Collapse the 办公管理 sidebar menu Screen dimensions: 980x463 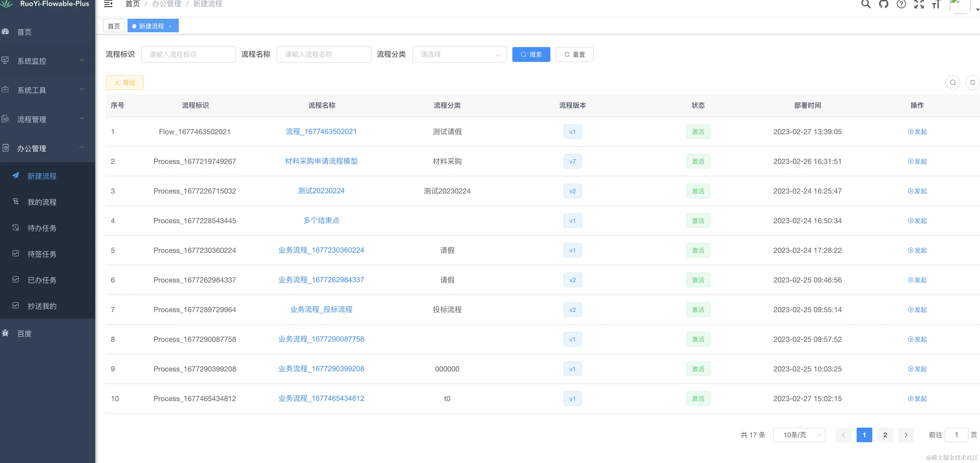tap(48, 148)
